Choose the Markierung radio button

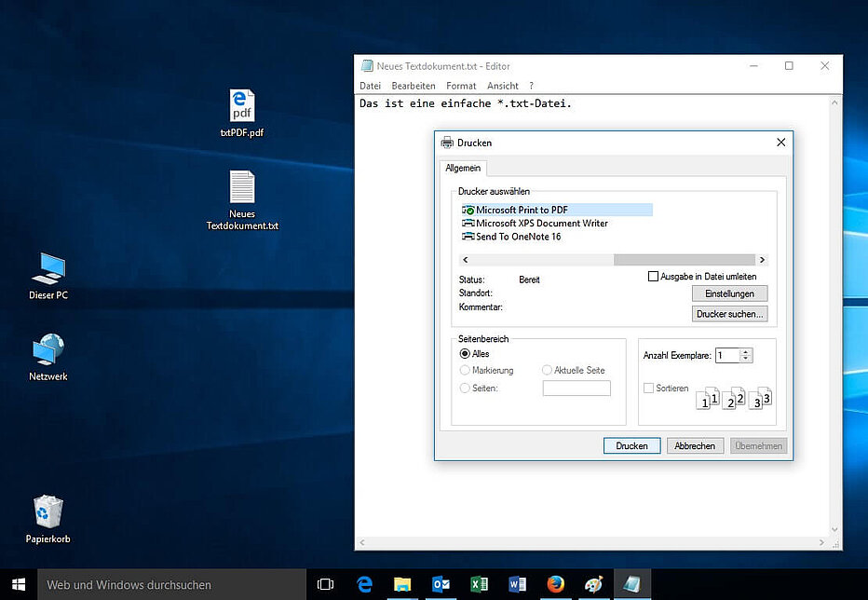[x=465, y=370]
